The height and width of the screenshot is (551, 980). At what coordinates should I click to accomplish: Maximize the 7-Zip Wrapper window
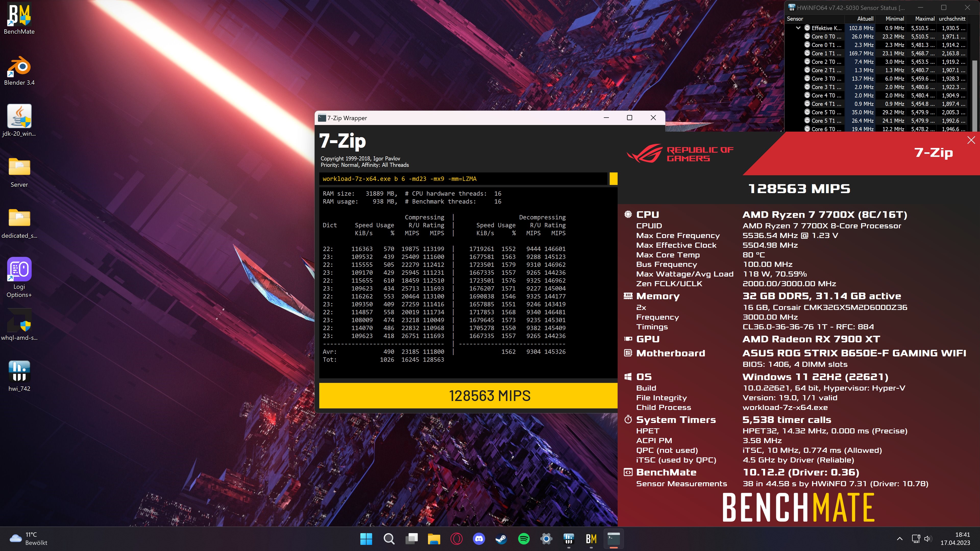(629, 118)
